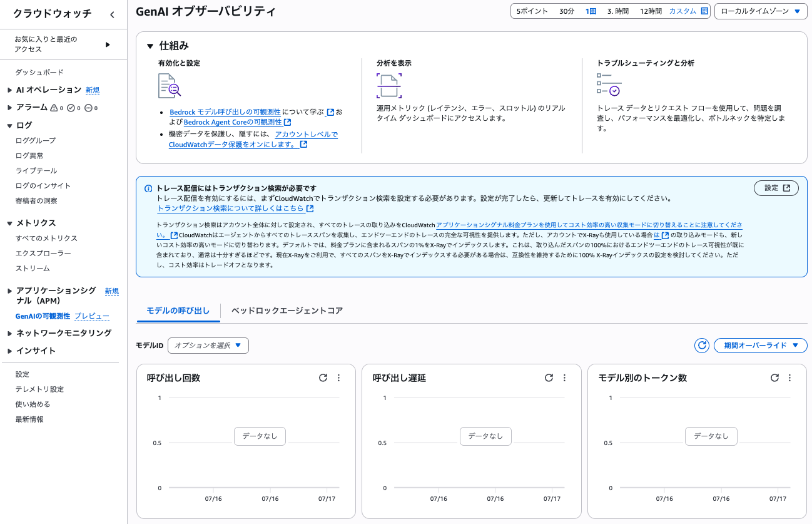812x524 pixels.
Task: Select the 1回 time range
Action: 591,11
